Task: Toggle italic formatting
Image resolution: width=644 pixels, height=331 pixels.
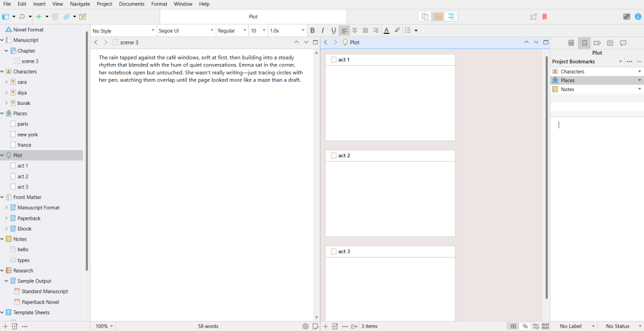Action: (x=323, y=30)
